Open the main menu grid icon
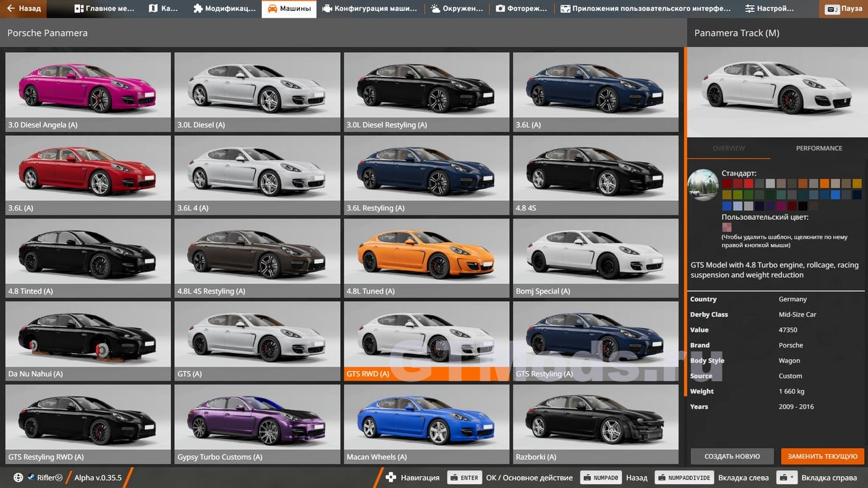The width and height of the screenshot is (868, 488). (79, 9)
